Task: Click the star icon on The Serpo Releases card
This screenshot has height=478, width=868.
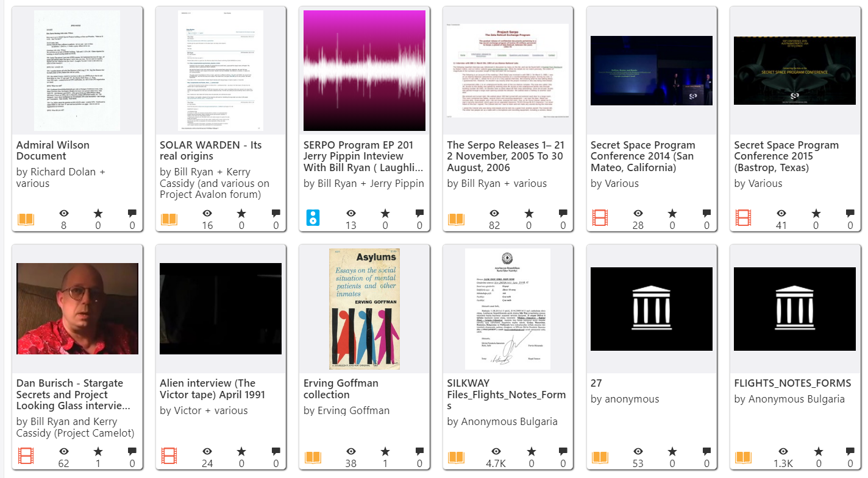Action: [528, 213]
